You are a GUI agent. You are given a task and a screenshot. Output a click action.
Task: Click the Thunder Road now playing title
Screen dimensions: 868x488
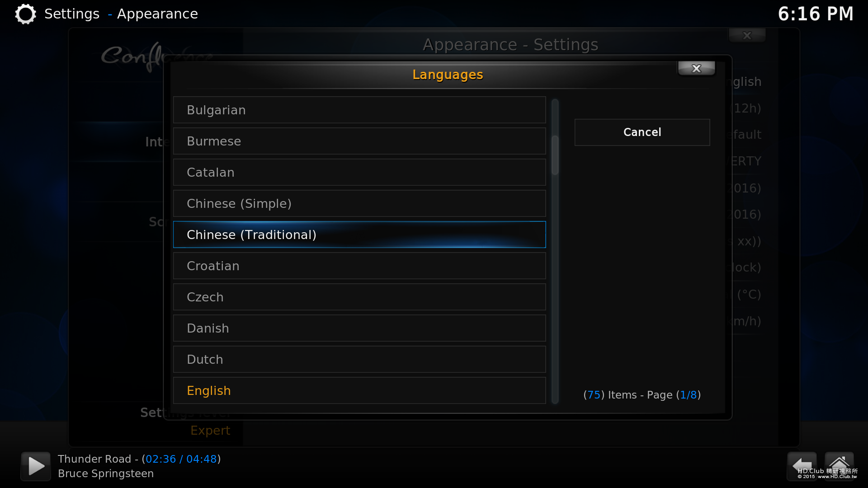pyautogui.click(x=94, y=459)
